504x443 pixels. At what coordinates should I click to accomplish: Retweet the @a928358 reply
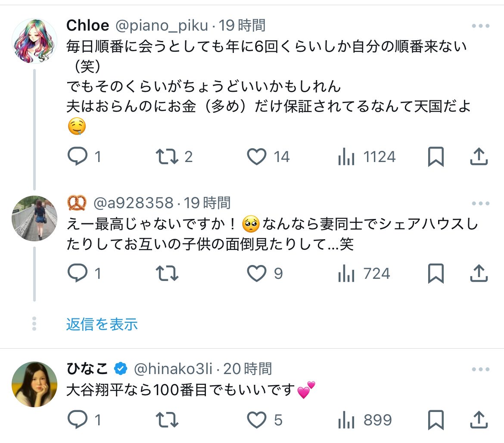coord(167,274)
